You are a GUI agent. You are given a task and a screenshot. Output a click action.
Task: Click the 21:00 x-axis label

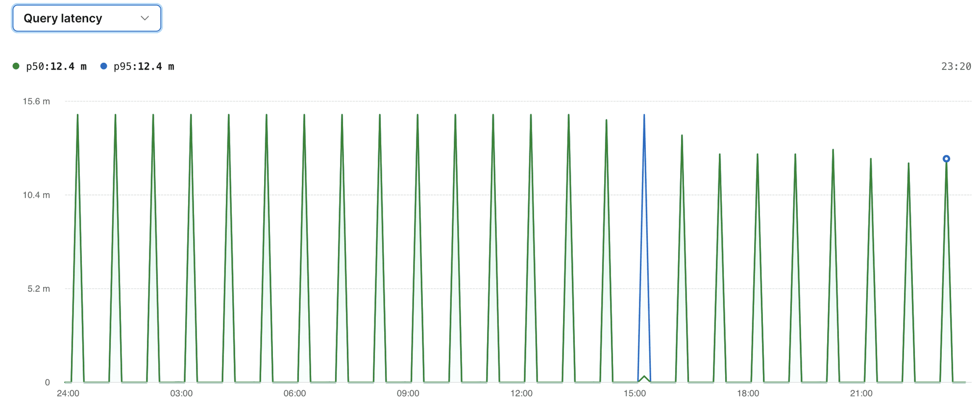pos(861,393)
